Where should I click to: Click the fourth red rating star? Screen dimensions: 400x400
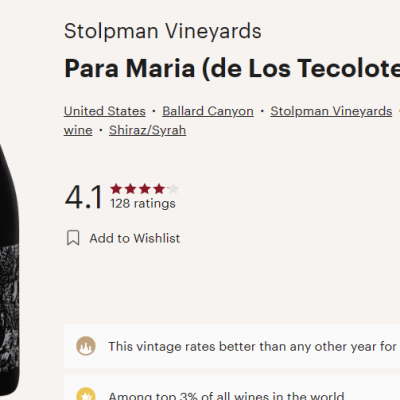pyautogui.click(x=159, y=189)
